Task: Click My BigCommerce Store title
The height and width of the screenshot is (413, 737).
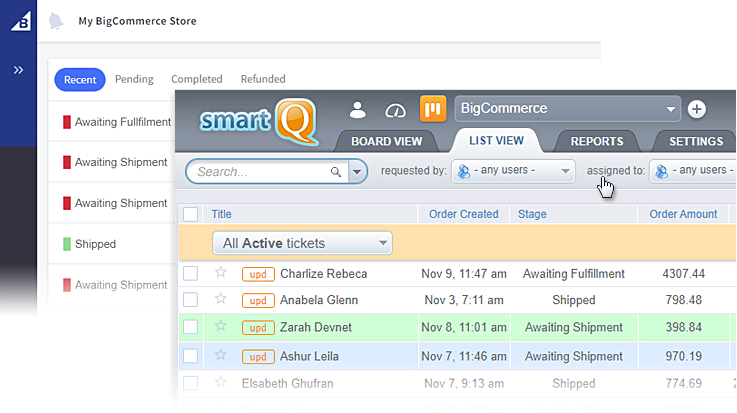Action: click(137, 21)
